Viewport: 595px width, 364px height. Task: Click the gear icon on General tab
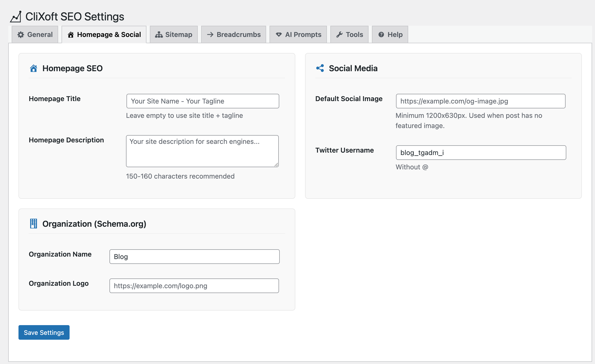21,35
